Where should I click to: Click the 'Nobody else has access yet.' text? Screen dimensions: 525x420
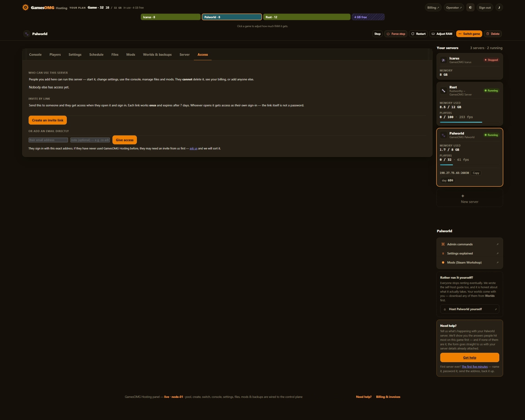point(49,87)
